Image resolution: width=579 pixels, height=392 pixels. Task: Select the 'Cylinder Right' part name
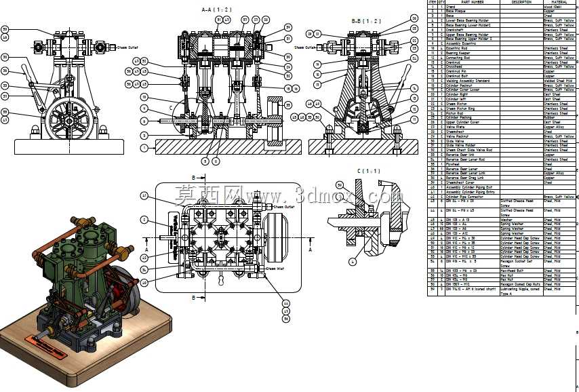point(457,94)
